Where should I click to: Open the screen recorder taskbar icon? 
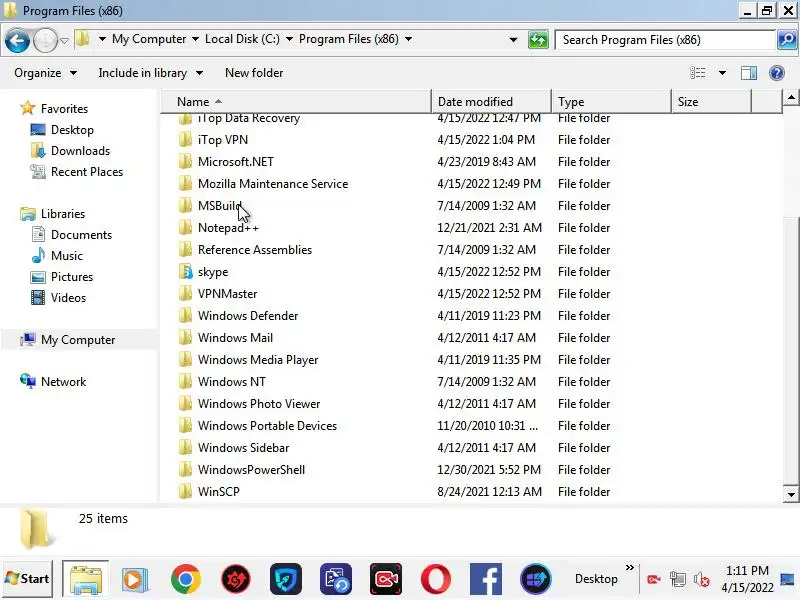pyautogui.click(x=386, y=579)
